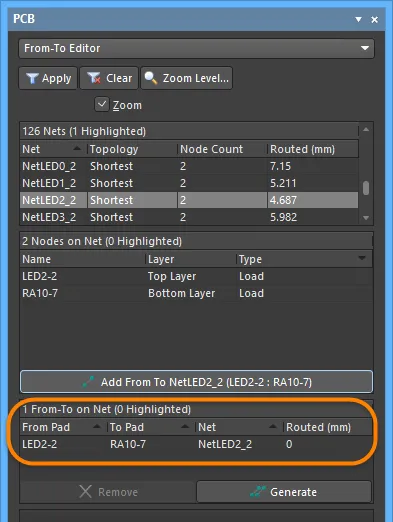Image resolution: width=393 pixels, height=522 pixels.
Task: Click the Zoom Level magnifier icon
Action: pyautogui.click(x=151, y=78)
